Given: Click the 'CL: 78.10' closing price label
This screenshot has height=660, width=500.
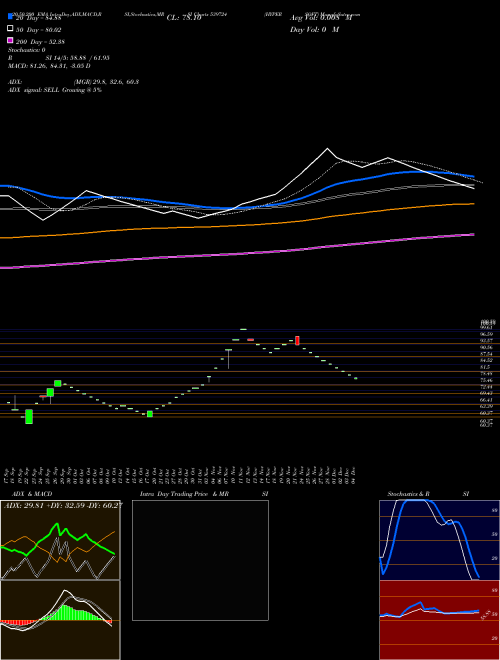Looking at the screenshot, I should tap(184, 18).
